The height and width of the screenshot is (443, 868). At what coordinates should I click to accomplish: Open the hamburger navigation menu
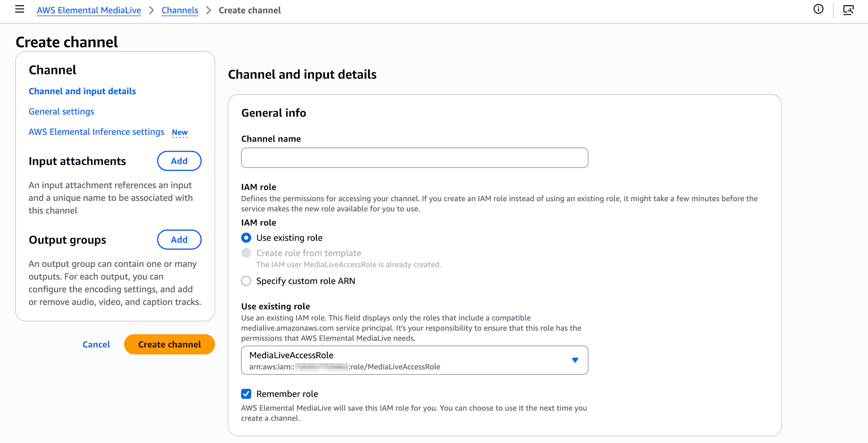coord(20,10)
